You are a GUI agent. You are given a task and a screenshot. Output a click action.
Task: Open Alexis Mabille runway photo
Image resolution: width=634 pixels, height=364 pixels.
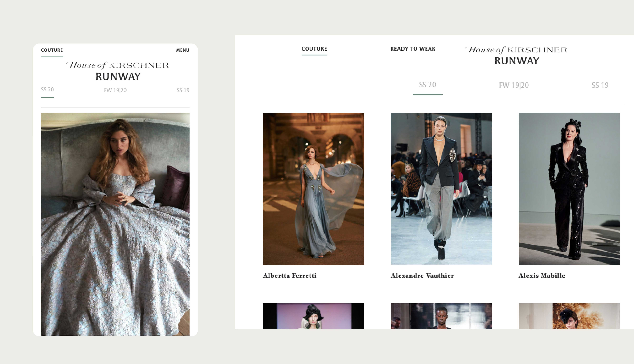[569, 189]
